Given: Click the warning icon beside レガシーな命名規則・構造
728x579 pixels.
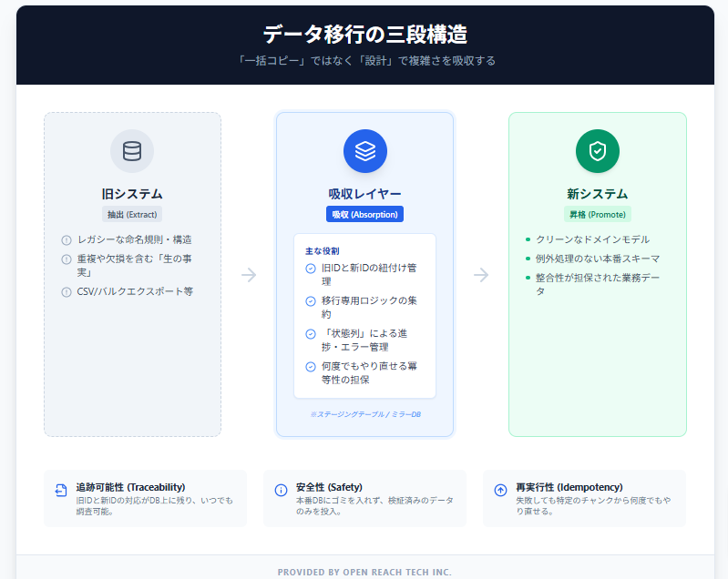Looking at the screenshot, I should point(67,240).
